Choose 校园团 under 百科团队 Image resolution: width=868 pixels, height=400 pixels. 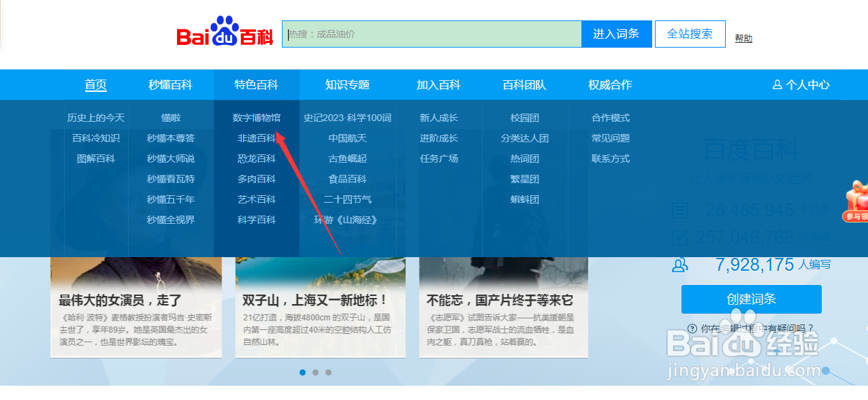(524, 117)
